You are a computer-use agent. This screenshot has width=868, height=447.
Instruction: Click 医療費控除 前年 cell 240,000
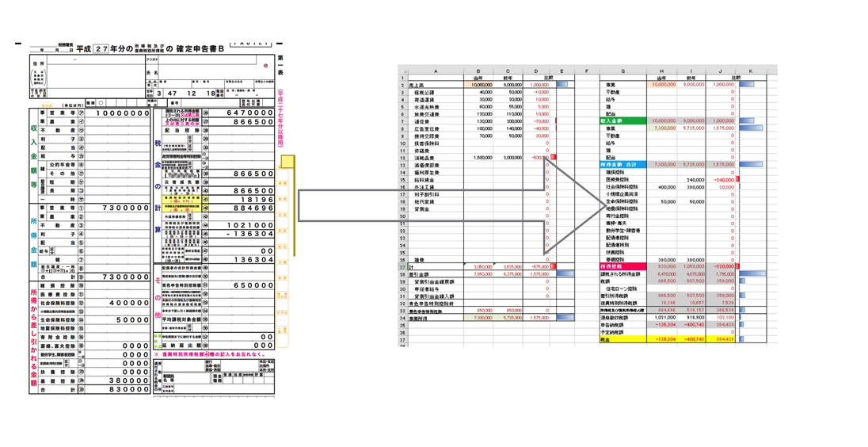[691, 179]
